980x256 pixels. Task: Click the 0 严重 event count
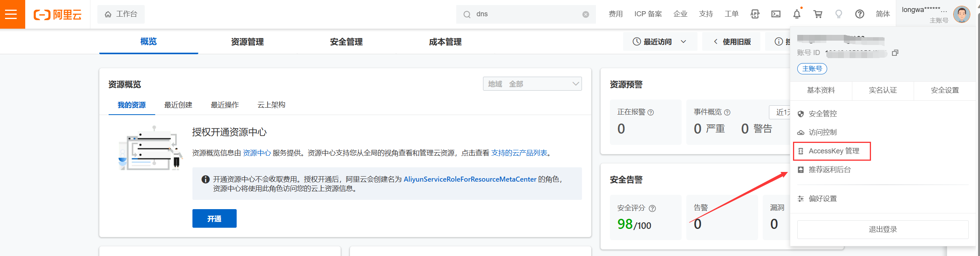tap(709, 129)
